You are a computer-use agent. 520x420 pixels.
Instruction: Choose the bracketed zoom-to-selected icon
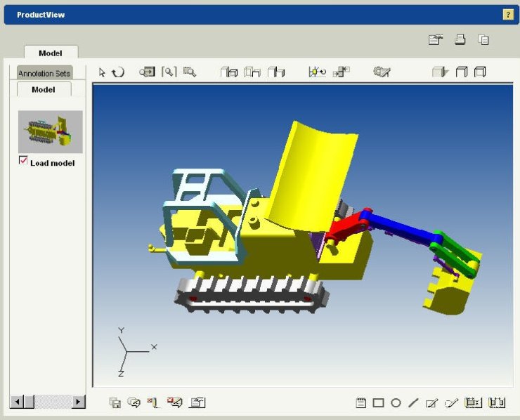[169, 72]
